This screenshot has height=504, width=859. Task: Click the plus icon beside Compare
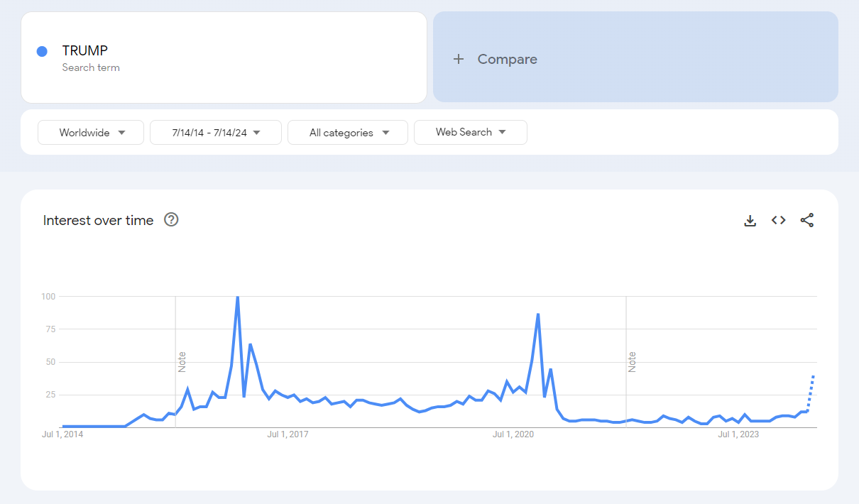click(459, 59)
